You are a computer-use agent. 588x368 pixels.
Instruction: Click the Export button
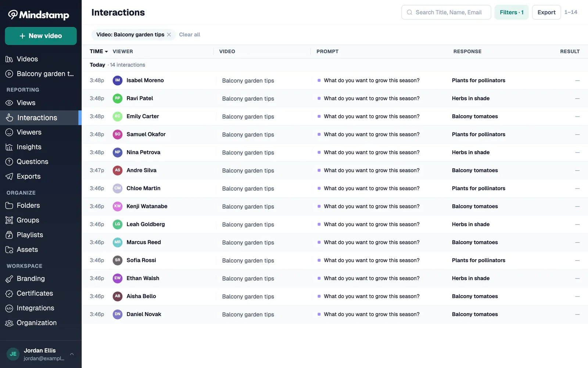(546, 12)
